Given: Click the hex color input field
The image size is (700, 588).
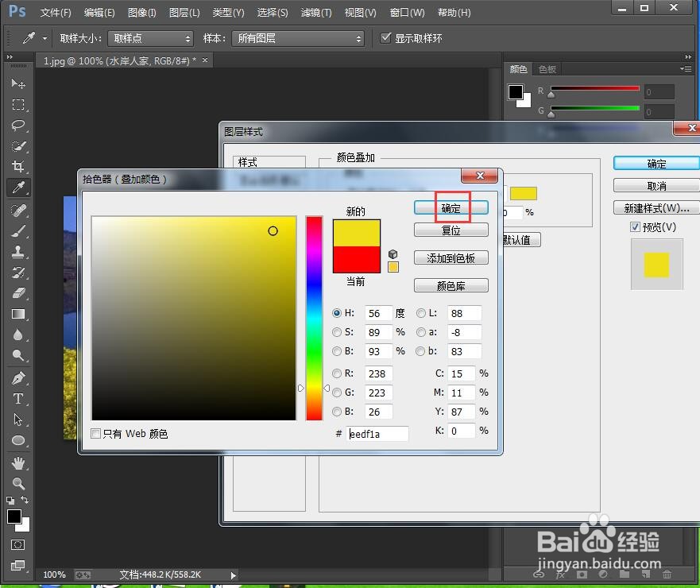Looking at the screenshot, I should point(377,434).
